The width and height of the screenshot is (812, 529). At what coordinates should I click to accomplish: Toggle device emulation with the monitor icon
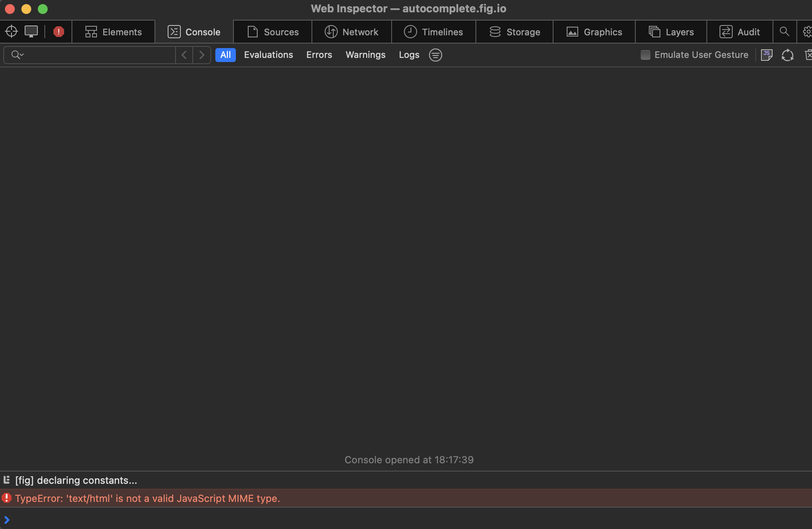(x=31, y=32)
